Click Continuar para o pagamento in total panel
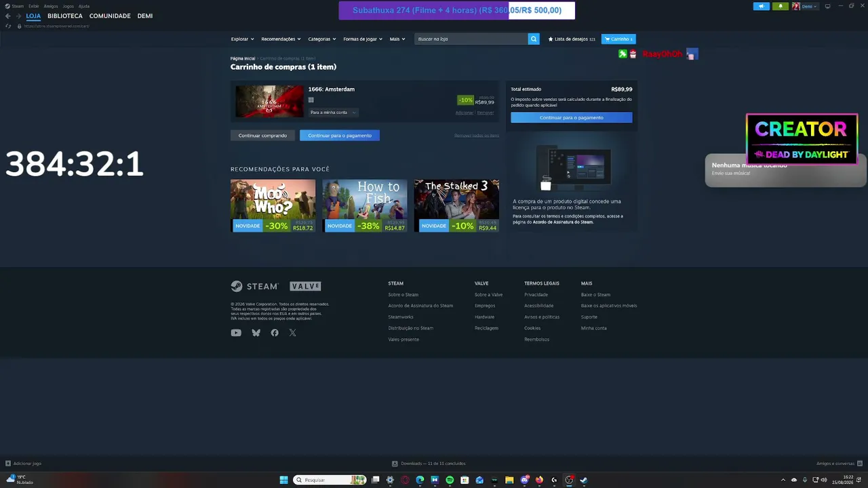 572,118
